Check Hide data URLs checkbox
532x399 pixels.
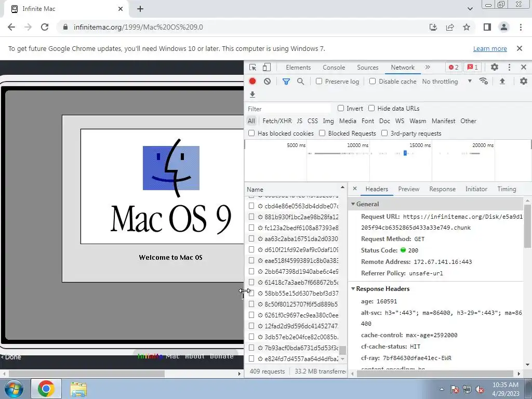click(371, 108)
